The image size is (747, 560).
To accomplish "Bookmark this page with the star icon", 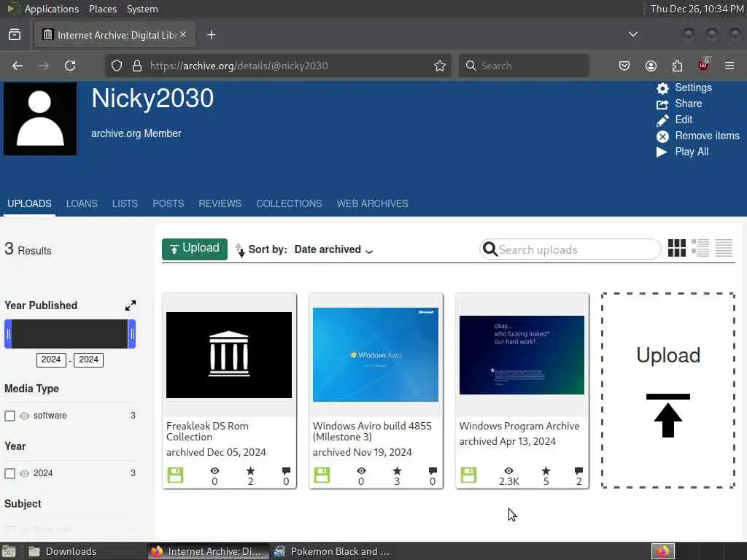I will [x=440, y=66].
